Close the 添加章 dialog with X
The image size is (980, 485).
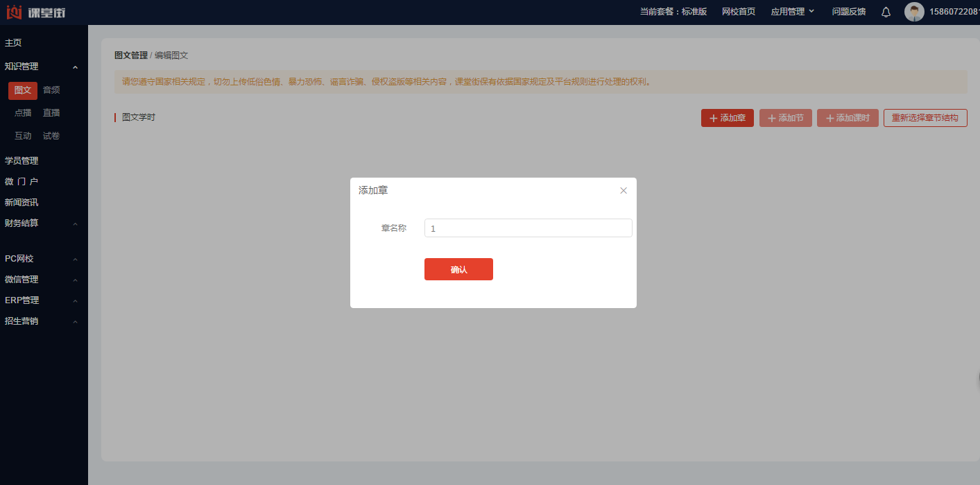(x=624, y=190)
